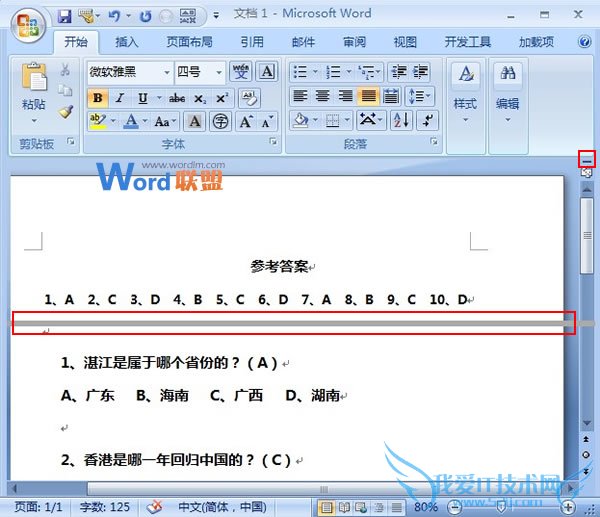Apply bullet list
Screen dimensions: 600x517
tap(300, 72)
